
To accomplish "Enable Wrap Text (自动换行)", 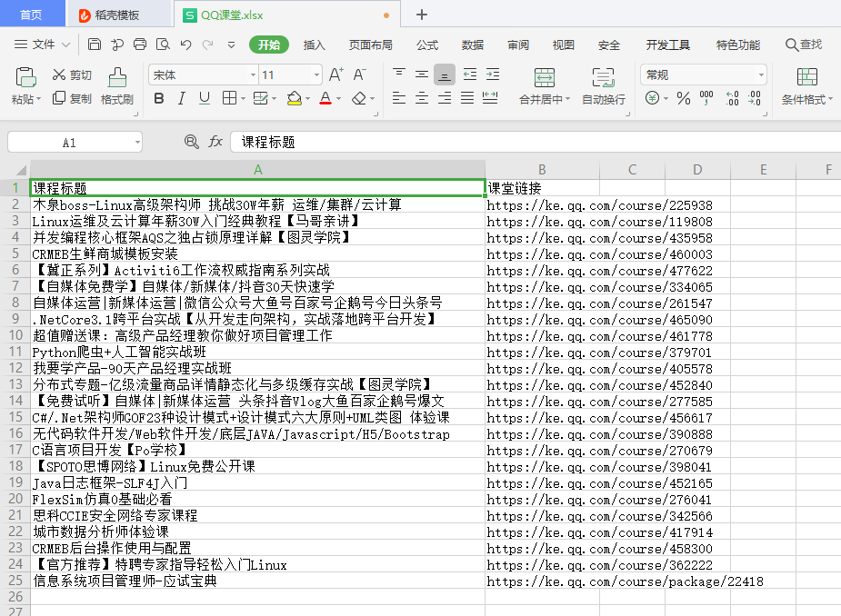I will tap(604, 85).
